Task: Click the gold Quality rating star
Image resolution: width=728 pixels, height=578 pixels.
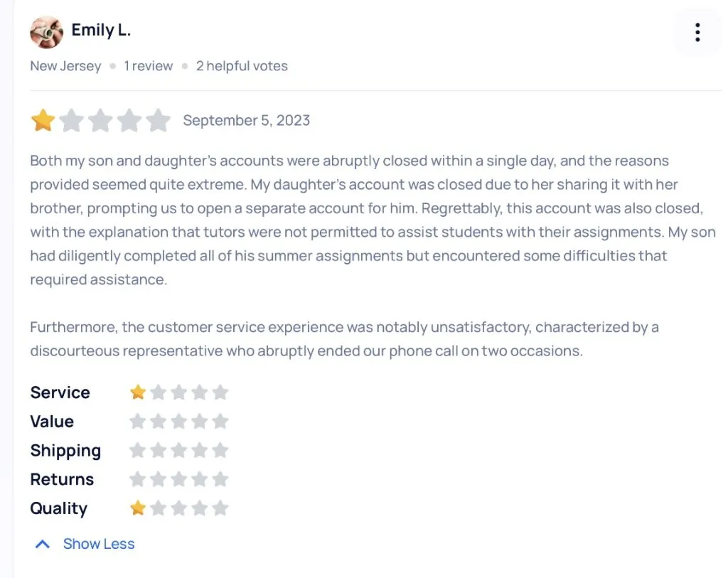Action: pos(138,508)
